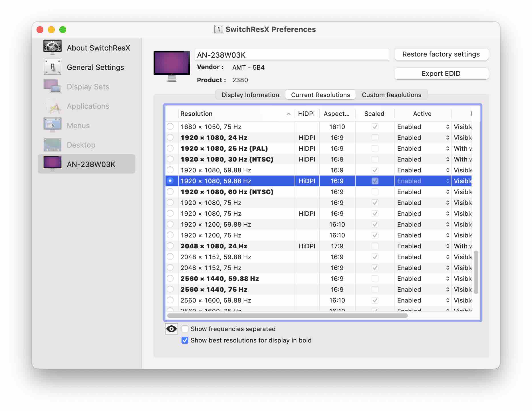Viewport: 532px width, 411px height.
Task: Toggle Scaled checkbox for 2560 × 1440, 59.88 Hz
Action: [375, 279]
